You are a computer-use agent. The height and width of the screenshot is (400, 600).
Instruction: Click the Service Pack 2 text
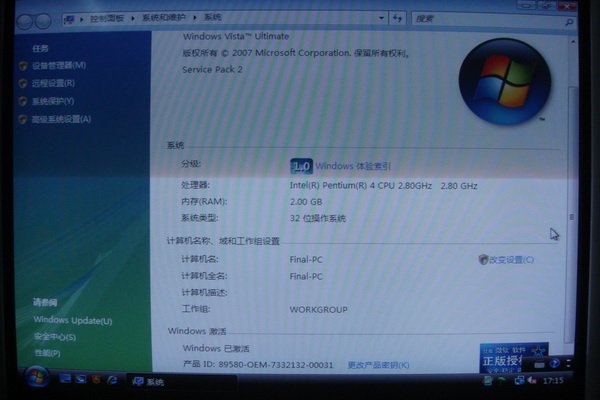point(212,70)
